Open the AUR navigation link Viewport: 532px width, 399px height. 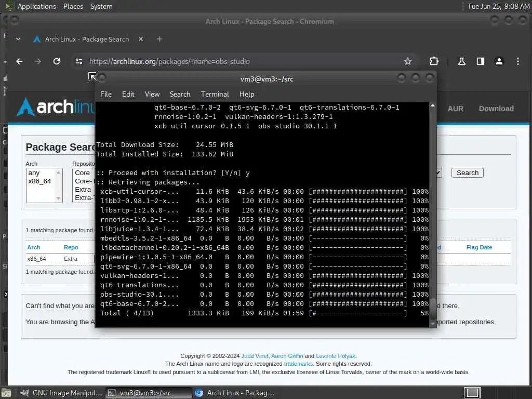coord(455,109)
